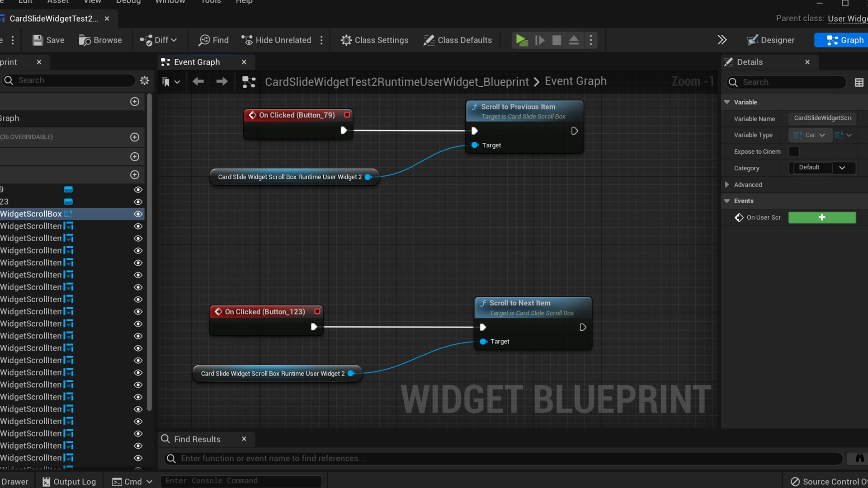Open the Find tool in the blueprint toolbar
The width and height of the screenshot is (868, 488).
pyautogui.click(x=213, y=40)
